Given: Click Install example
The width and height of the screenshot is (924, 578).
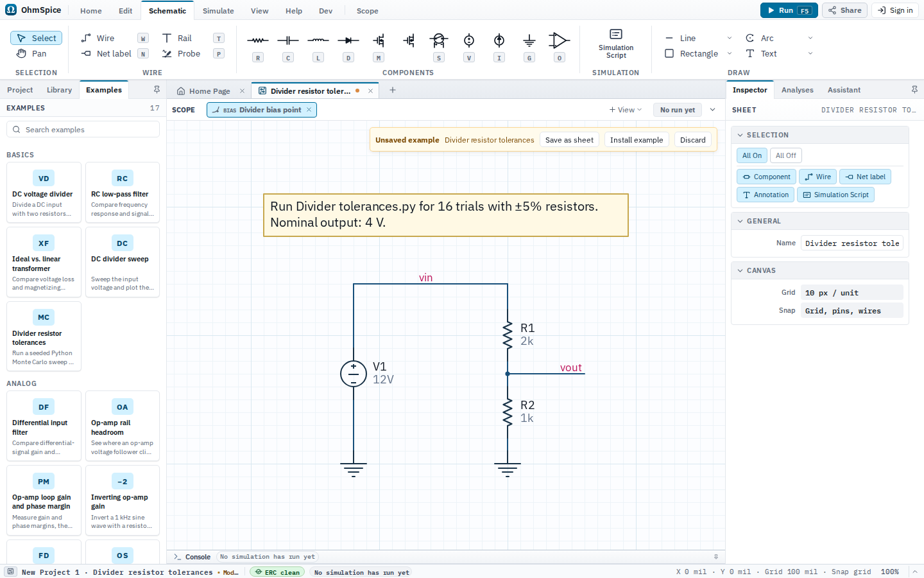Looking at the screenshot, I should (x=637, y=140).
